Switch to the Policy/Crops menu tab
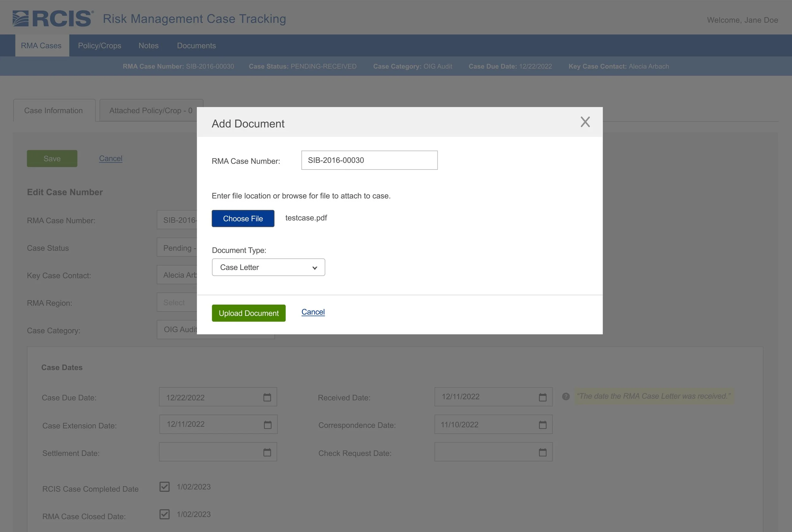 [99, 45]
